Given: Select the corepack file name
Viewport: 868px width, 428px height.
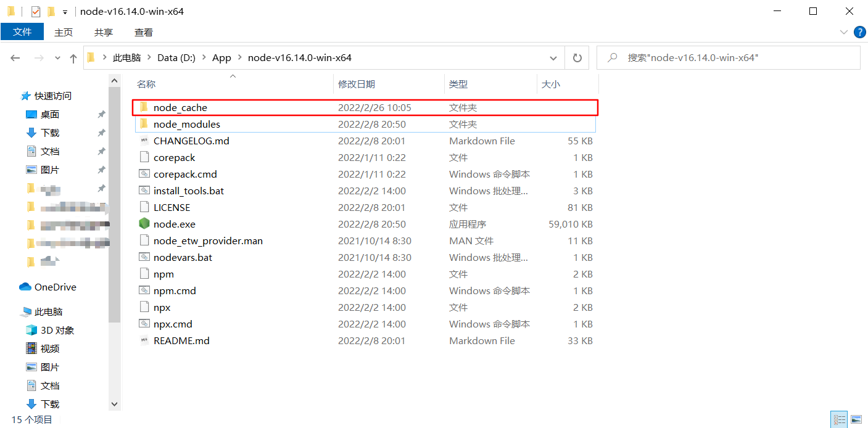Looking at the screenshot, I should (175, 157).
